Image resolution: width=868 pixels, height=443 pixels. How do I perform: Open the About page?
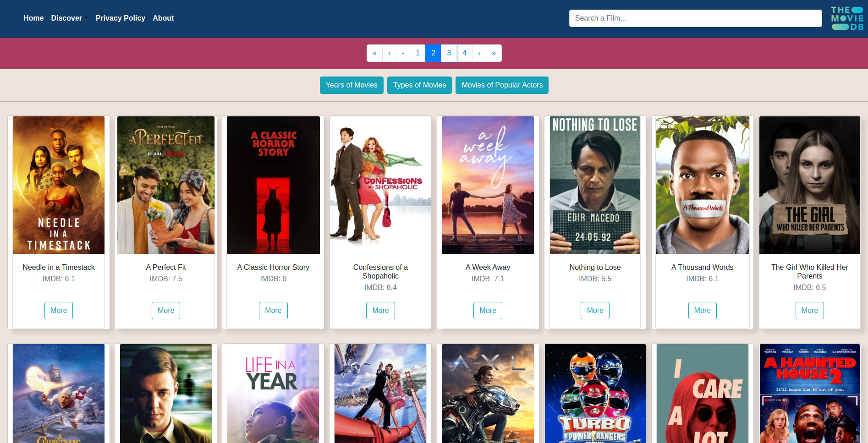163,18
